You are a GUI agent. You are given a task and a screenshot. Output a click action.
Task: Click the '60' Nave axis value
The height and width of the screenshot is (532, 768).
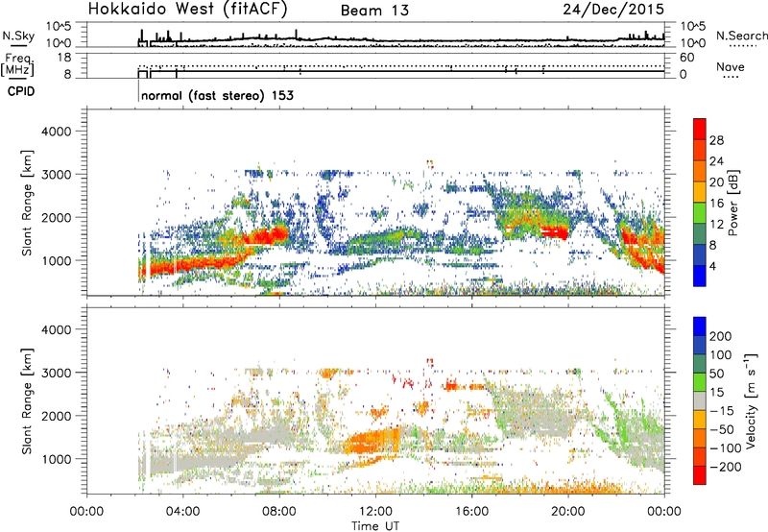tap(687, 58)
